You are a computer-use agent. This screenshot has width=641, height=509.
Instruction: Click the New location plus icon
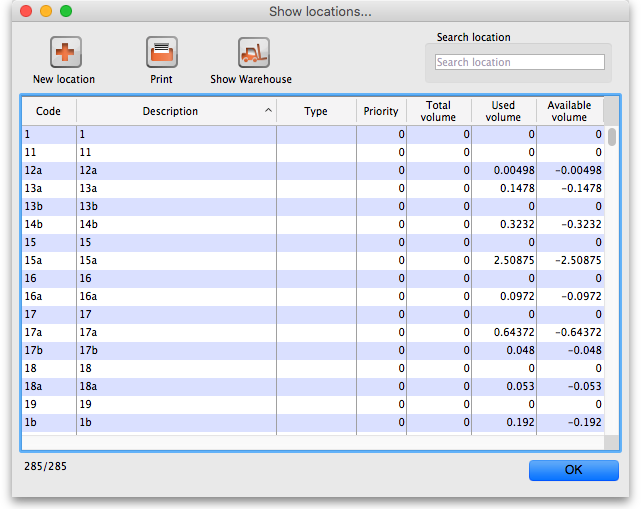coord(65,52)
